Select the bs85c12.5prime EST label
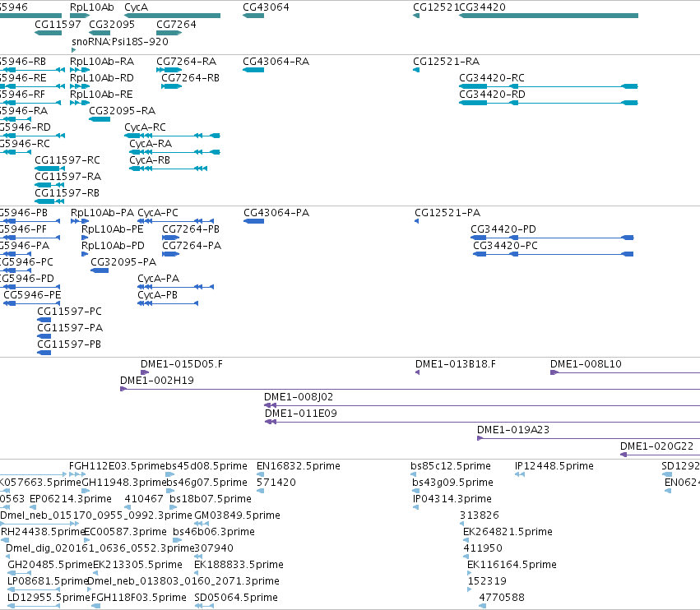 [451, 466]
